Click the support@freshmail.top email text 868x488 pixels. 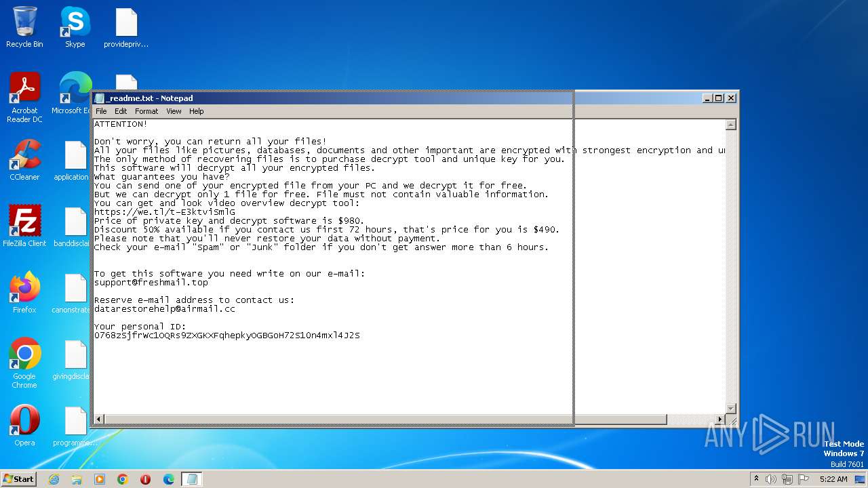pyautogui.click(x=151, y=283)
